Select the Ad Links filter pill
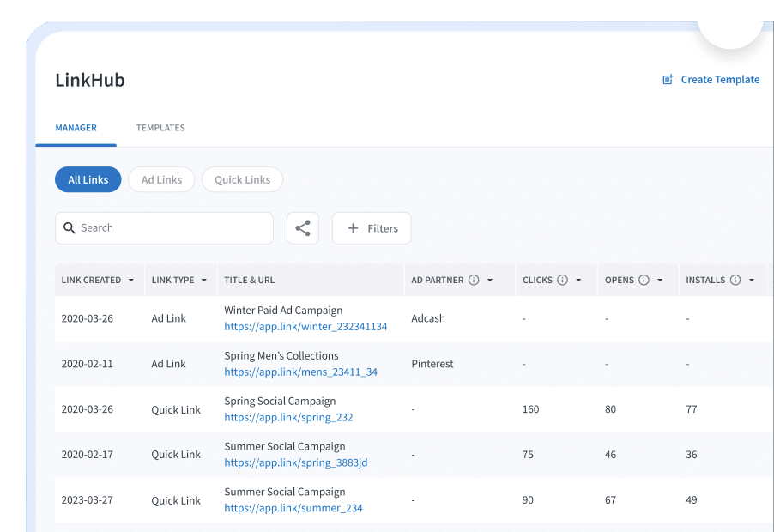 161,180
